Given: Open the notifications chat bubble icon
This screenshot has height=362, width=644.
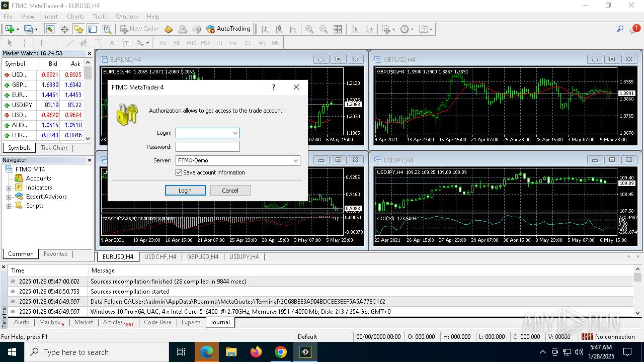Looking at the screenshot, I should point(634,29).
